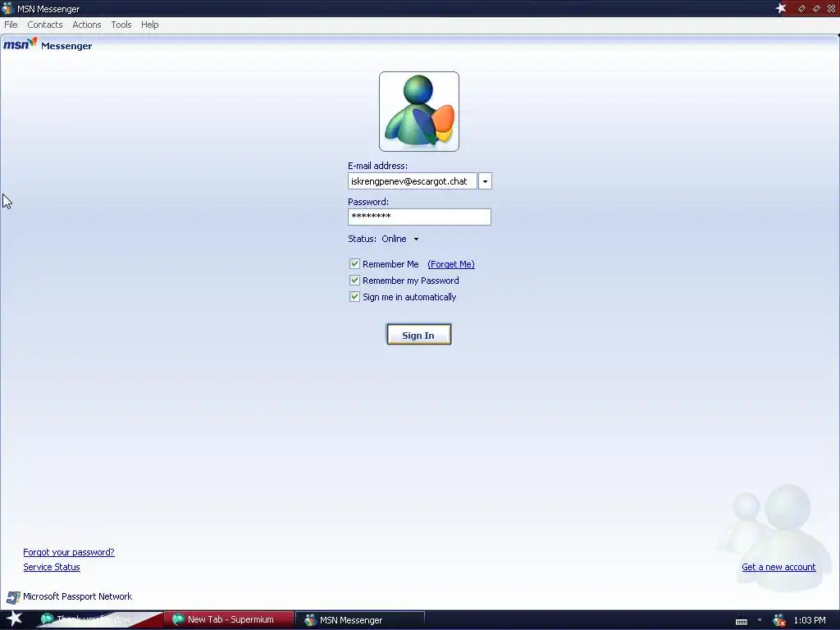Viewport: 840px width, 630px height.
Task: Open the Actions menu
Action: coord(87,25)
